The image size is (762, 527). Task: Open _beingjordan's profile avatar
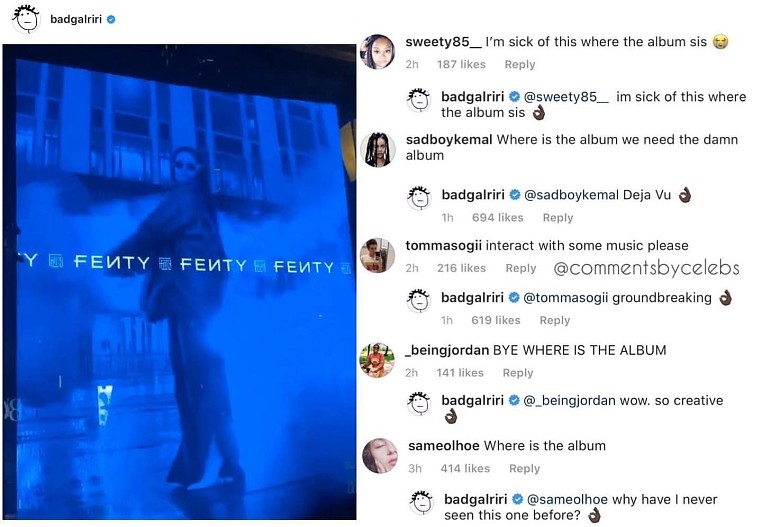(x=377, y=360)
